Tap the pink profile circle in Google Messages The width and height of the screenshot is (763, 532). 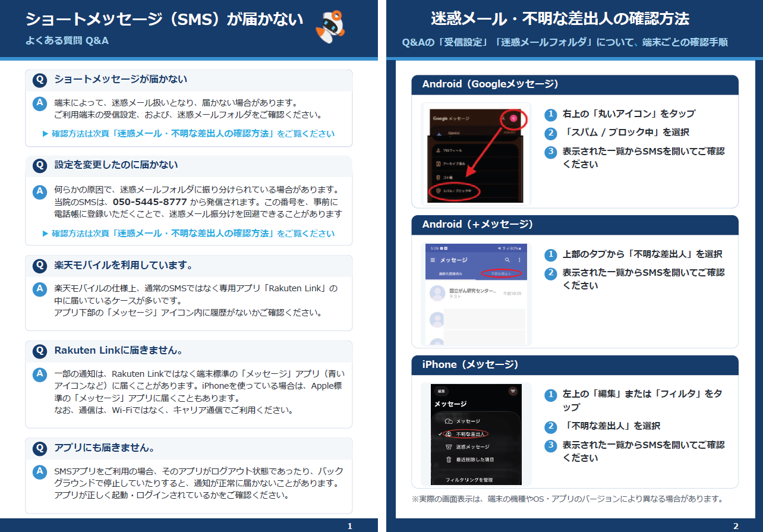(x=513, y=118)
